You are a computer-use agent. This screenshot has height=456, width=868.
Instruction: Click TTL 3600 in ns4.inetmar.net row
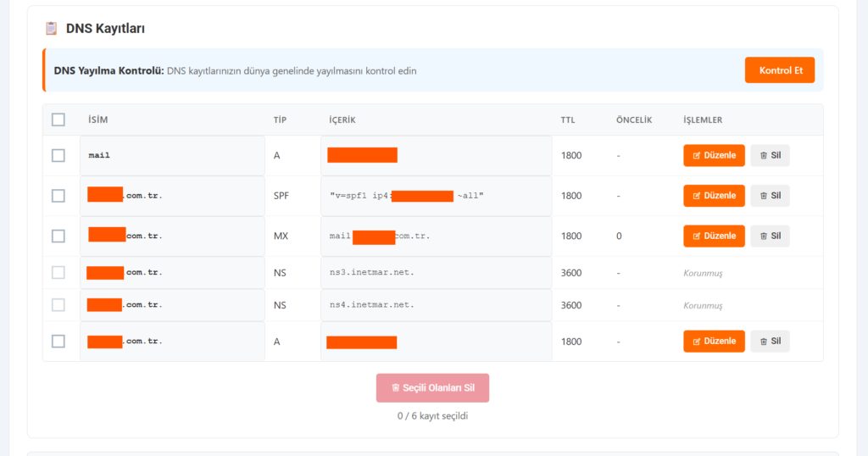571,305
